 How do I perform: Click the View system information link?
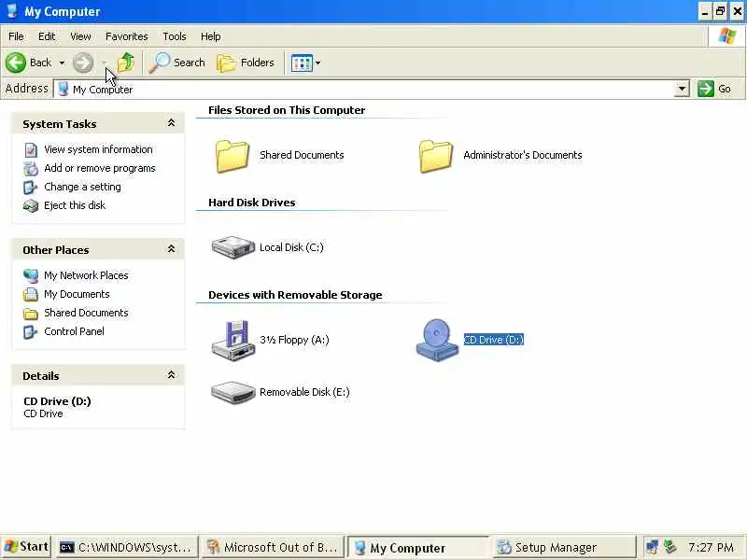(98, 149)
